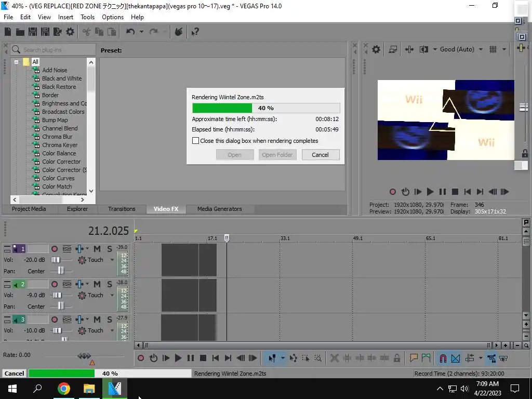The width and height of the screenshot is (532, 399).
Task: Toggle Enable Snapping magnet icon
Action: (x=443, y=358)
